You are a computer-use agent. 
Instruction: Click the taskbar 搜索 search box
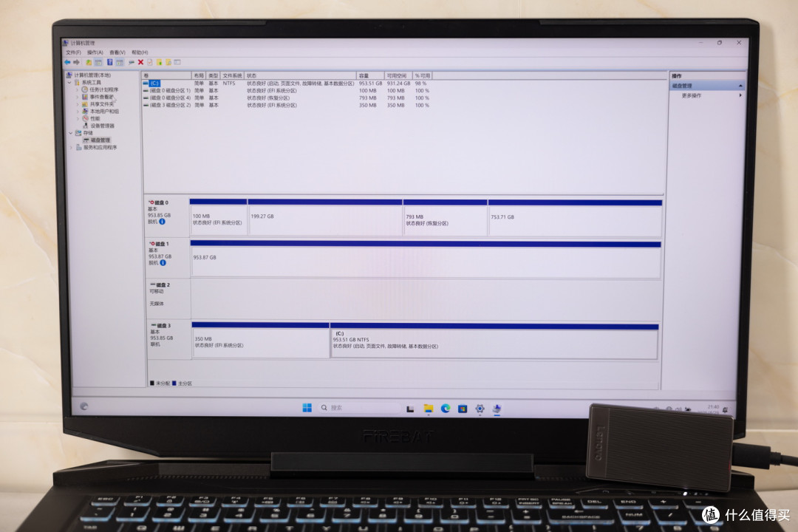coord(359,408)
